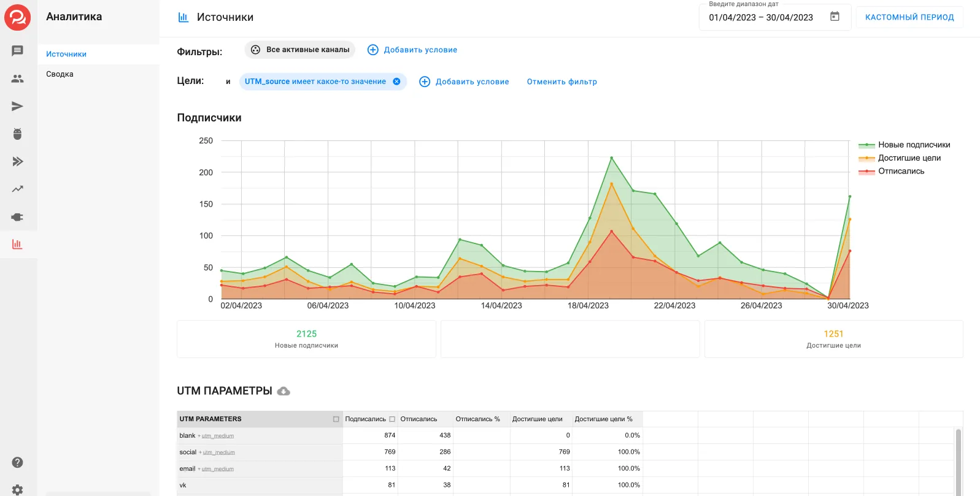Click the КАСТОМНЫЙ ПЕРИОД button
The height and width of the screenshot is (496, 980).
click(x=909, y=17)
